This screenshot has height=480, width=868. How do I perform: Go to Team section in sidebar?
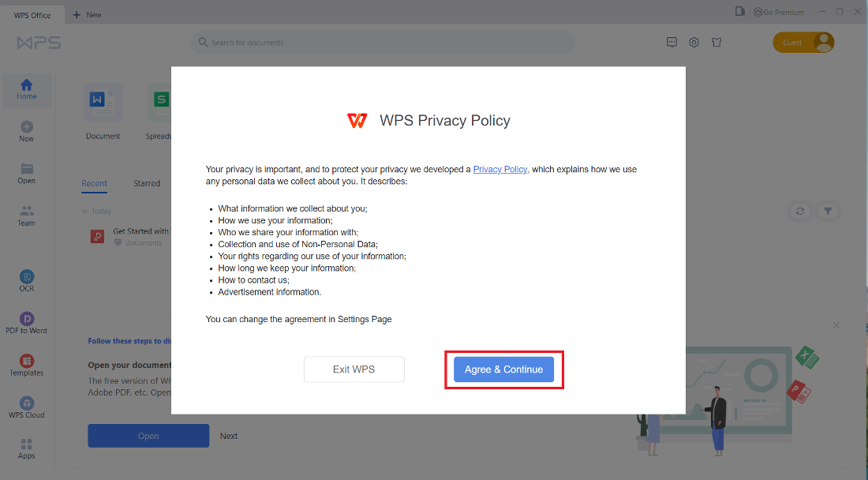tap(27, 215)
